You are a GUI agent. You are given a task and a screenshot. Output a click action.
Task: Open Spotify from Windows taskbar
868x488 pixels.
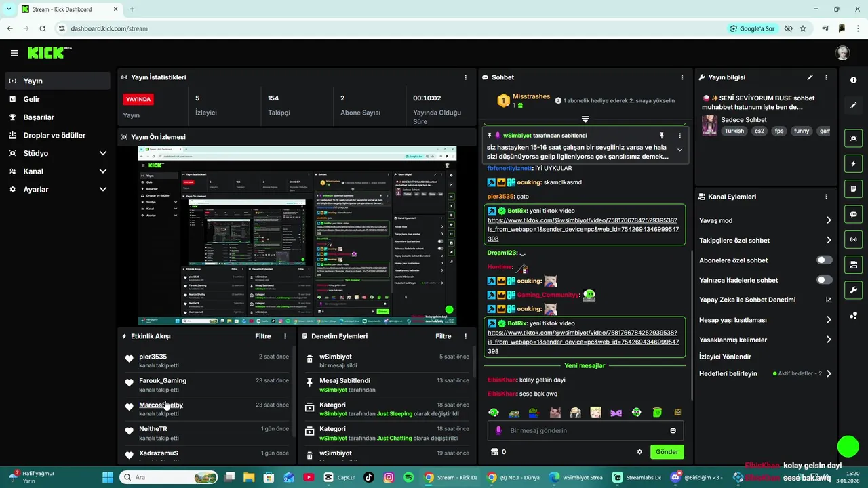click(409, 477)
